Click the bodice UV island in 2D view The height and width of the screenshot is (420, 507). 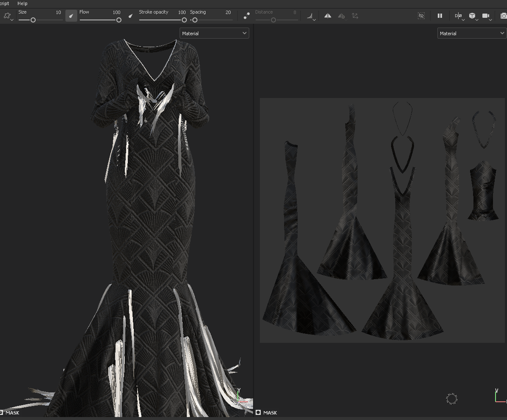coord(483,191)
